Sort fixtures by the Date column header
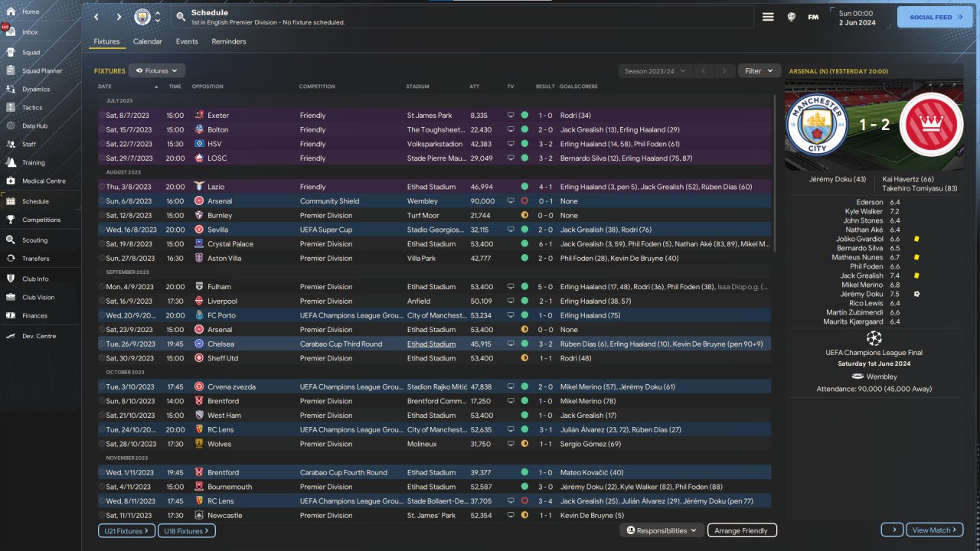This screenshot has width=980, height=551. [105, 86]
